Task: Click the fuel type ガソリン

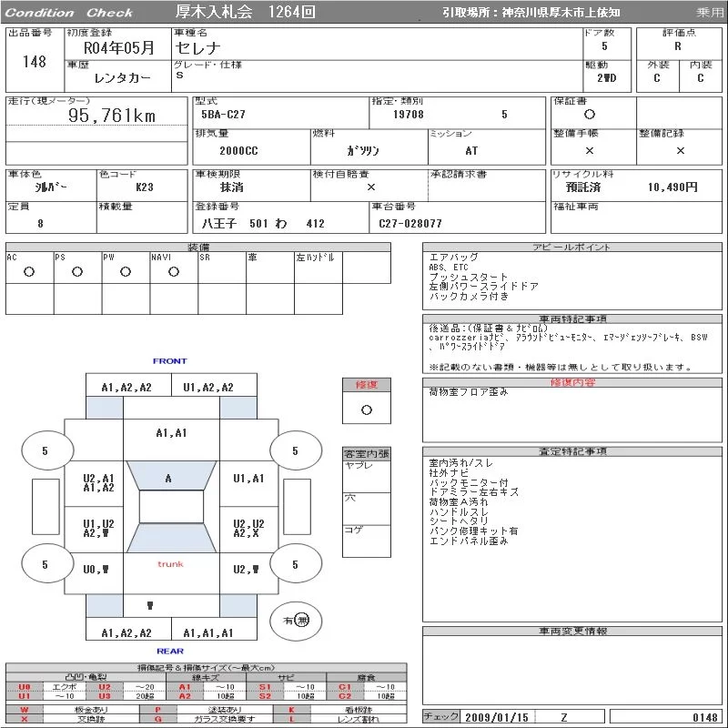Action: point(363,150)
